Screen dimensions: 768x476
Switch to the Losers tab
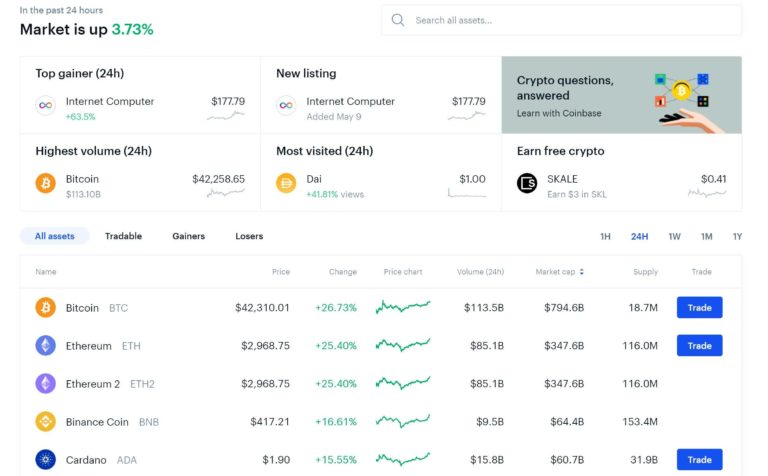pyautogui.click(x=249, y=236)
